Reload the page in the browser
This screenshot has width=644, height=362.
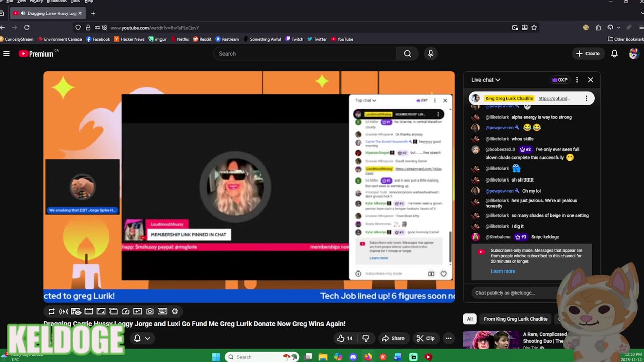coord(27,27)
